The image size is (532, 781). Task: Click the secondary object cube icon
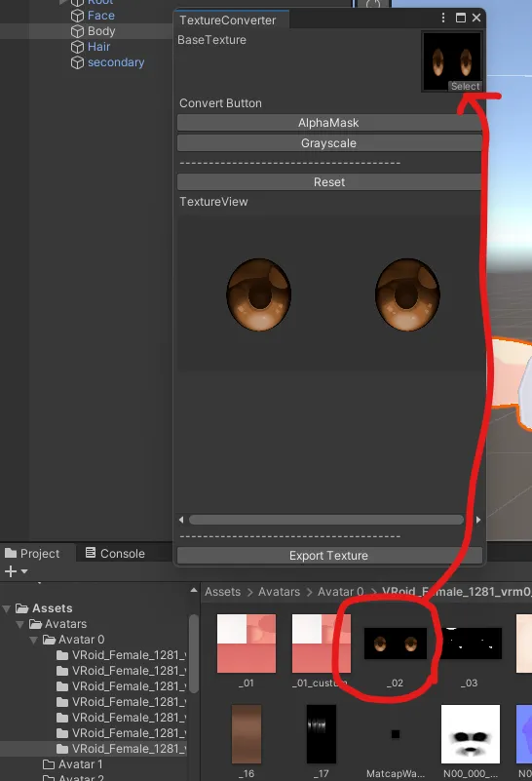click(77, 62)
